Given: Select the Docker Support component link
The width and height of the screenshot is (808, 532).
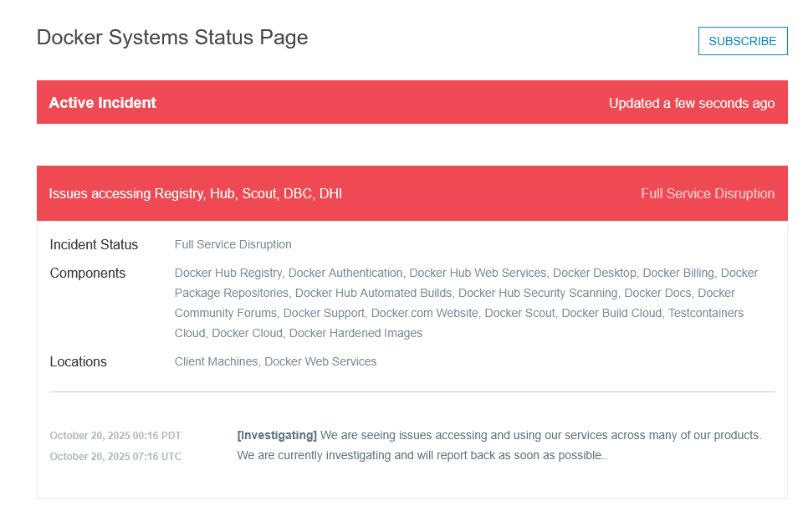Looking at the screenshot, I should 323,313.
